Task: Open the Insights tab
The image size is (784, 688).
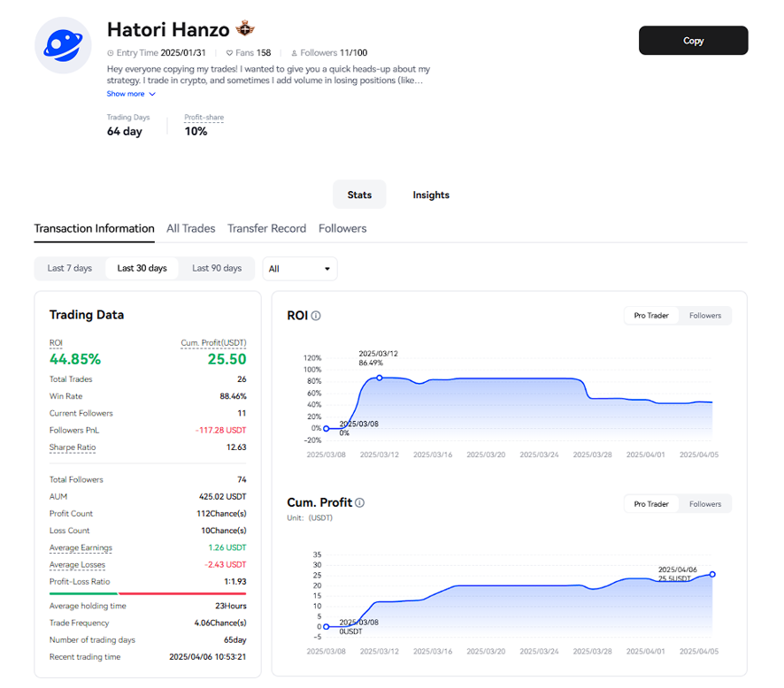Action: point(431,195)
